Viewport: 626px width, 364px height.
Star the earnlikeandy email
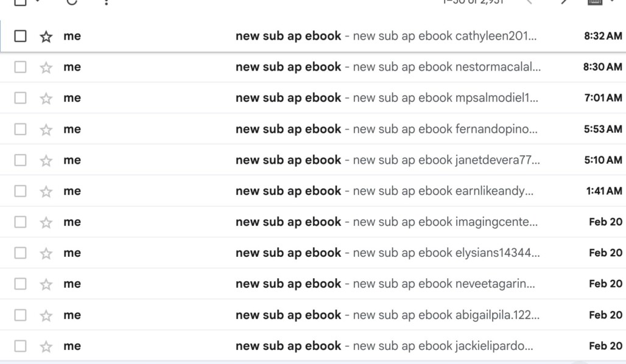point(46,192)
